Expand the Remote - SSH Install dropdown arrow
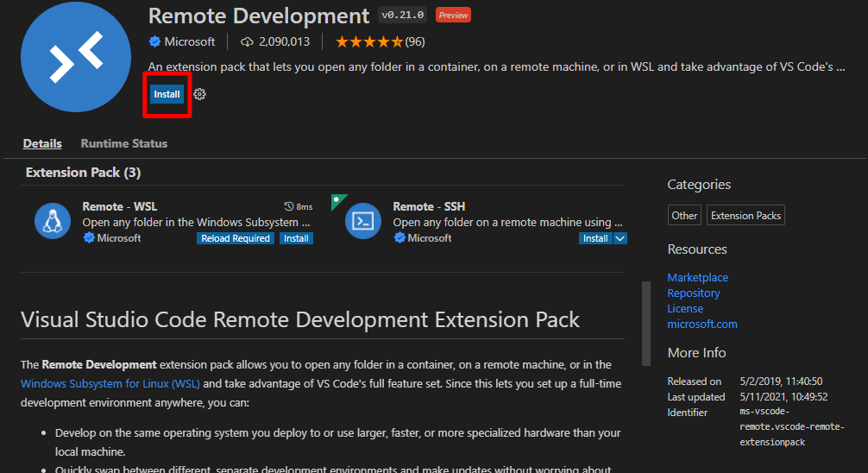The width and height of the screenshot is (868, 473). [x=620, y=238]
